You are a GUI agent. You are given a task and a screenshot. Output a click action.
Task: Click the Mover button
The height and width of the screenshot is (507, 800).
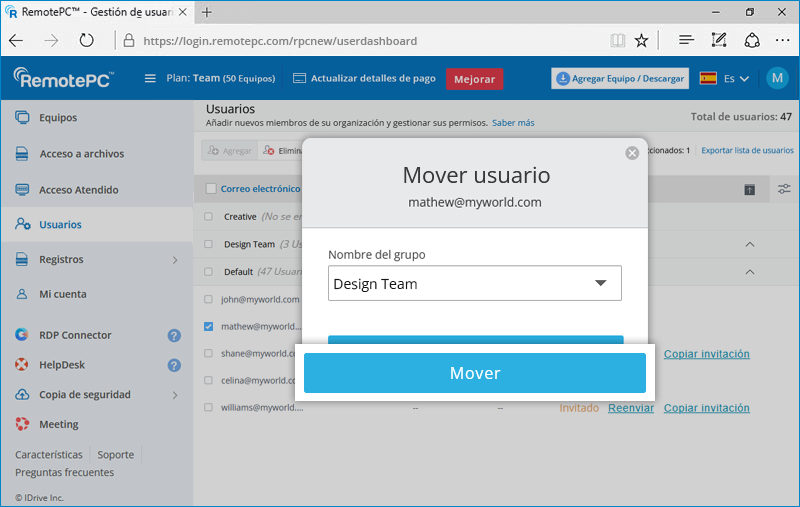coord(475,373)
